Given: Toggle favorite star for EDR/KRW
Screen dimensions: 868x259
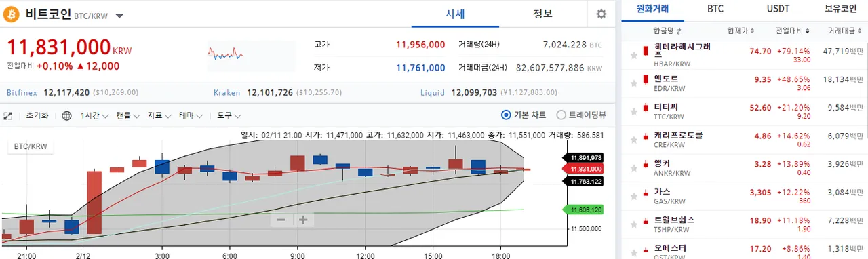Looking at the screenshot, I should click(x=633, y=83).
